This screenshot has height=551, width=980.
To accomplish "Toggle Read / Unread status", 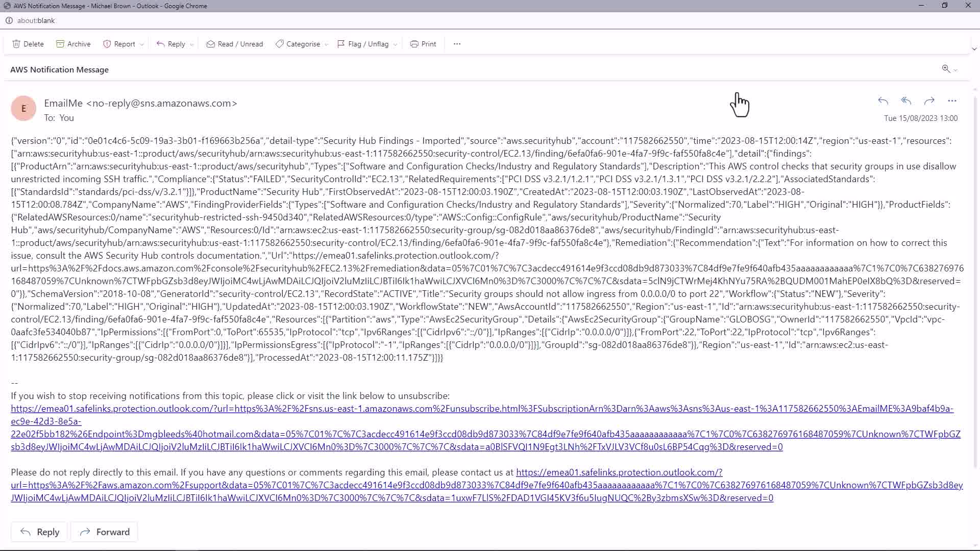I will pos(235,44).
